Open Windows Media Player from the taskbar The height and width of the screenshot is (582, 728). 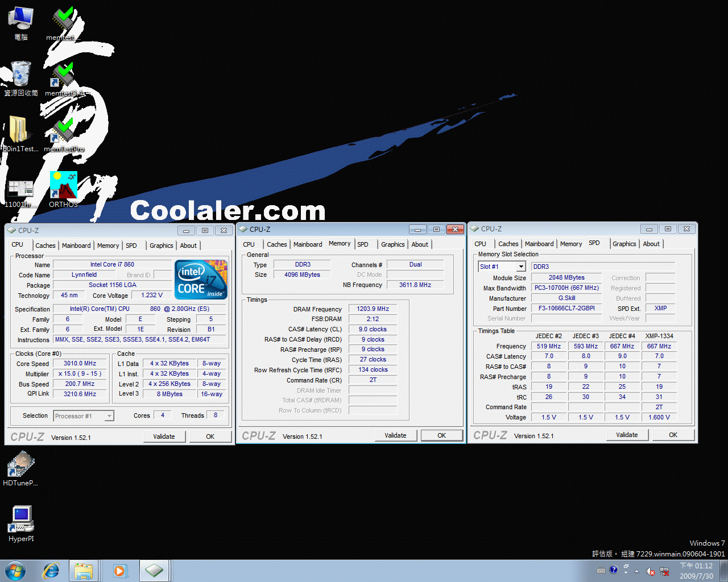coord(119,571)
